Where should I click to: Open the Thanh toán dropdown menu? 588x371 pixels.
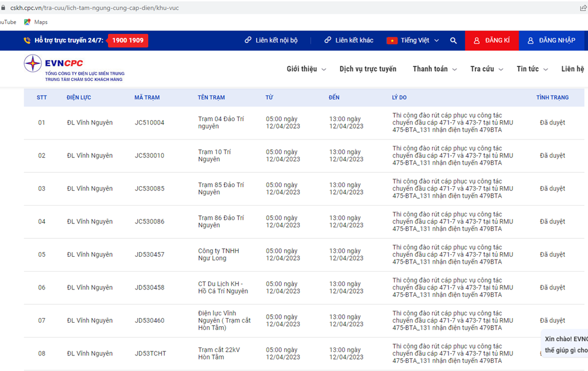(435, 69)
